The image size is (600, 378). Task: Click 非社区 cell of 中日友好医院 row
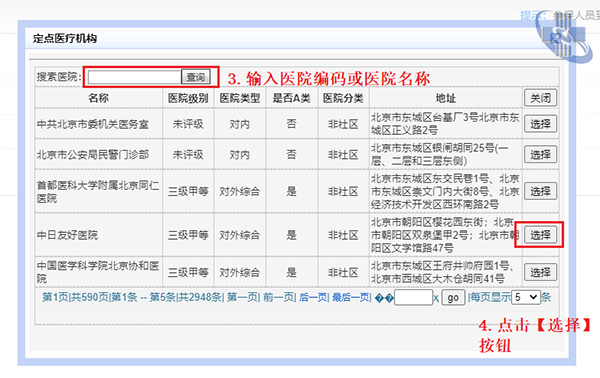(343, 235)
